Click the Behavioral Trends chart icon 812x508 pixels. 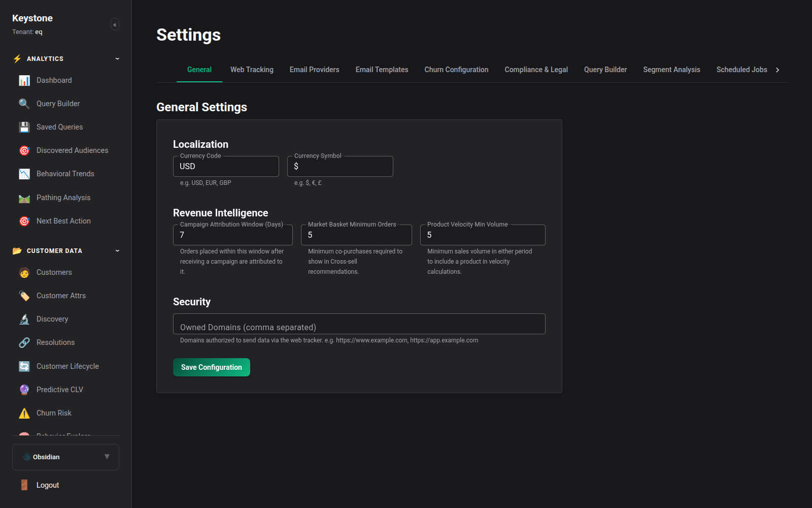pos(24,174)
